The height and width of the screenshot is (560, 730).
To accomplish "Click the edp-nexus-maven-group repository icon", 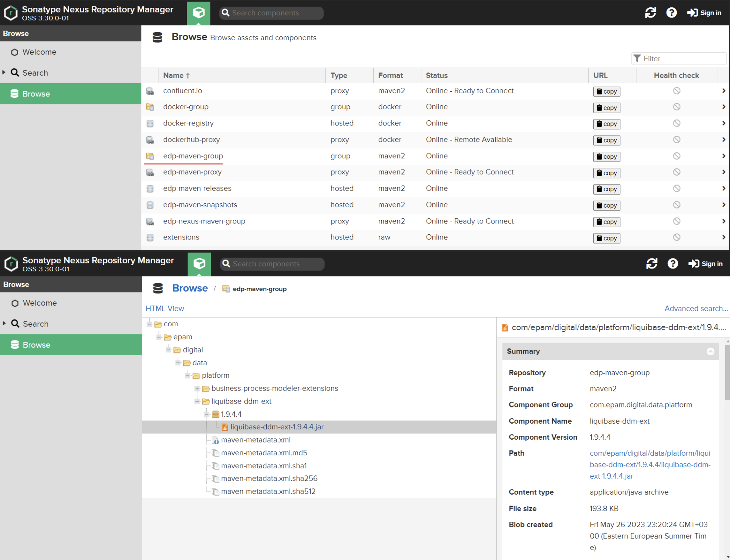I will 150,221.
